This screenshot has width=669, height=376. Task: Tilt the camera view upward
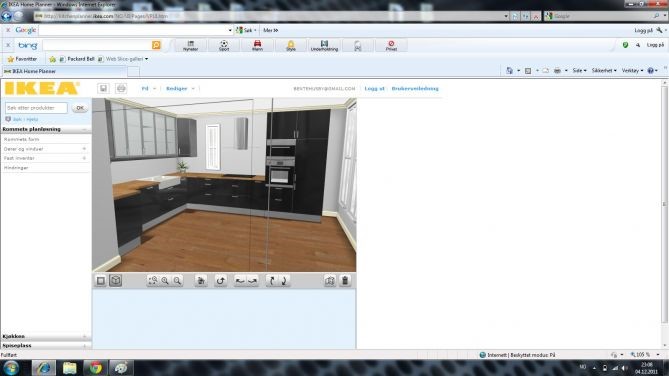pos(272,281)
